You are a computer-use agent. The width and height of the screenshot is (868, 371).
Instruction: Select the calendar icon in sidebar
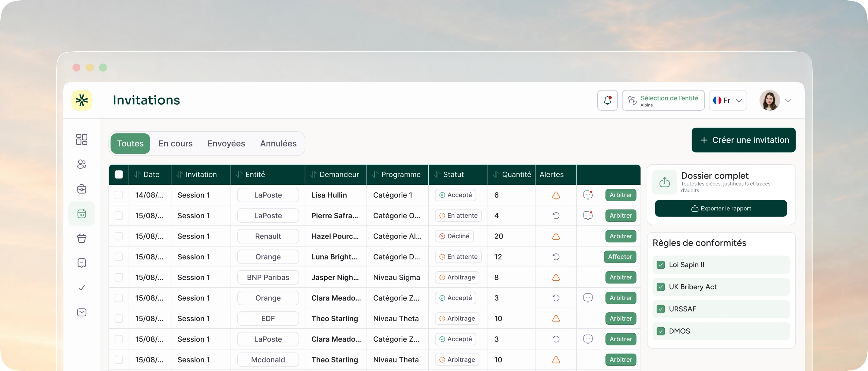[x=81, y=213]
